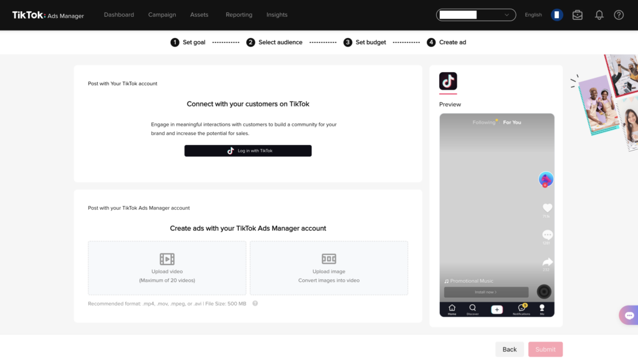
Task: Click 'Connect with your customers on TikTok' heading
Action: pyautogui.click(x=248, y=104)
